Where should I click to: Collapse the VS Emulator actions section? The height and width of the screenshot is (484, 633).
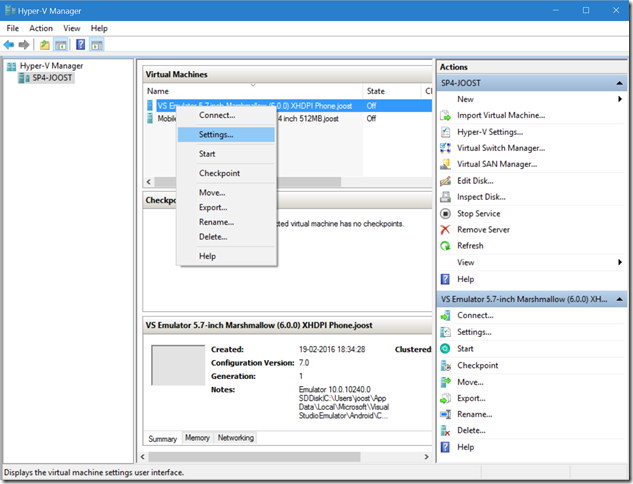619,300
